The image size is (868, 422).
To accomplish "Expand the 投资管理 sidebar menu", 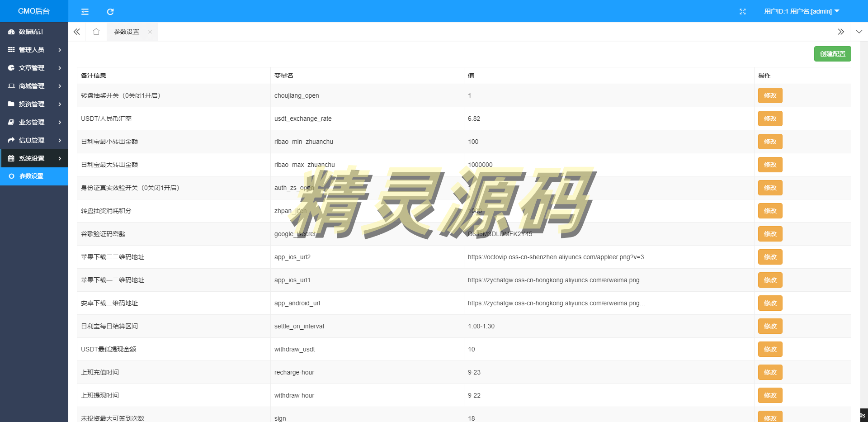I will point(34,104).
